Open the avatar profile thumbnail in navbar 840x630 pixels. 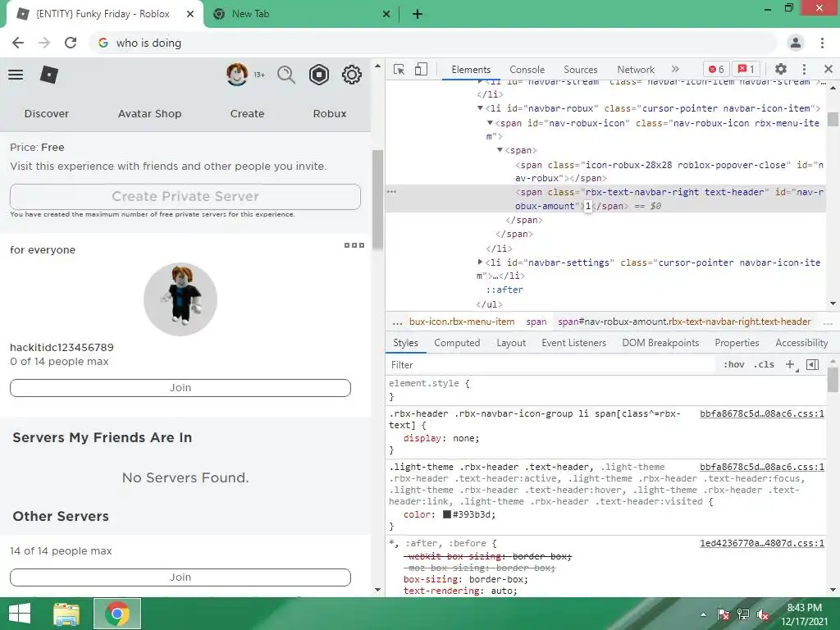(x=237, y=75)
